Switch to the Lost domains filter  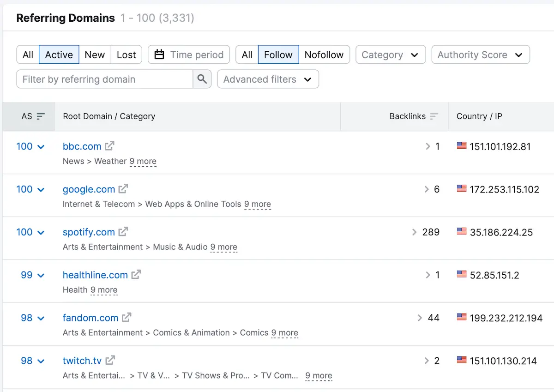126,54
